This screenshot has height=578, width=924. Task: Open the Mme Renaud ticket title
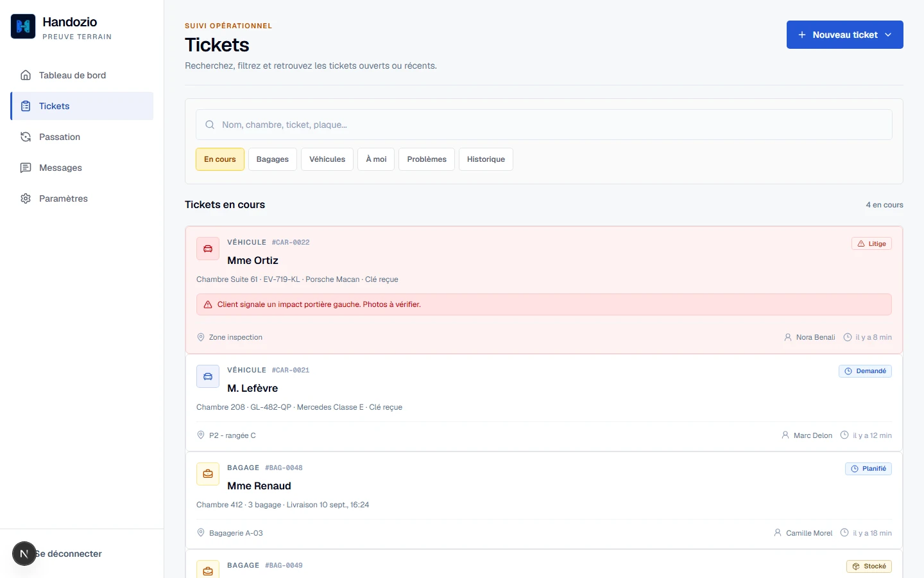click(259, 486)
